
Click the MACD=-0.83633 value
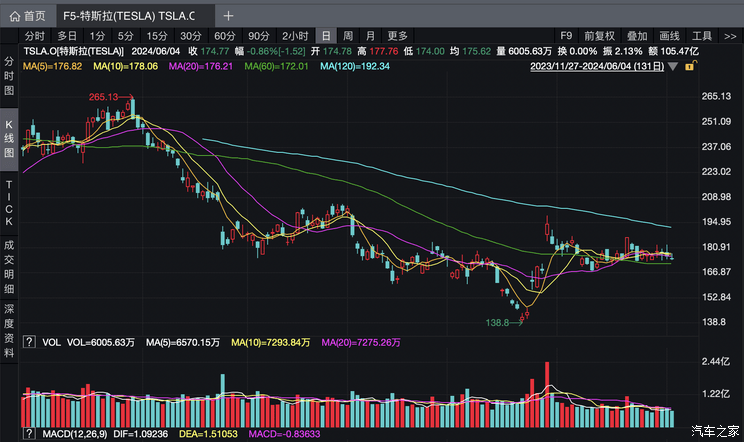pos(284,434)
